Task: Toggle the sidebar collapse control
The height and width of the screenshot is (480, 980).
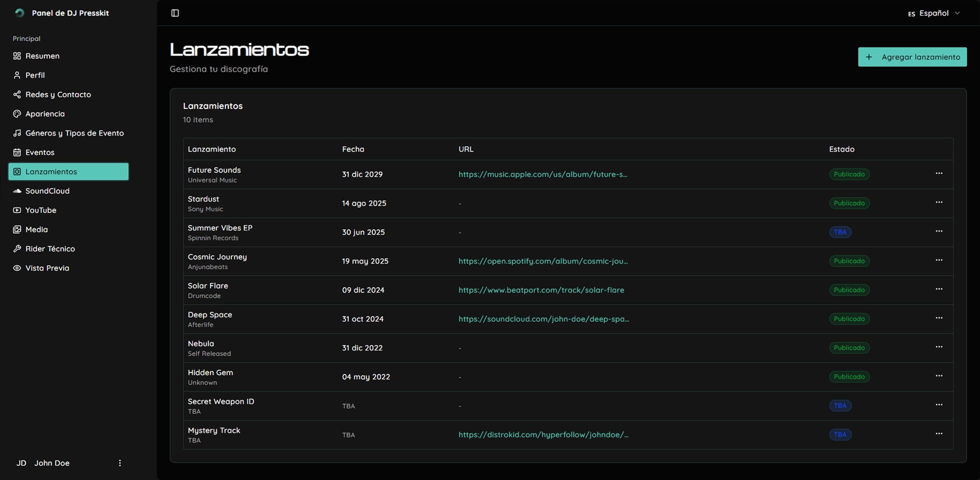Action: (x=174, y=13)
